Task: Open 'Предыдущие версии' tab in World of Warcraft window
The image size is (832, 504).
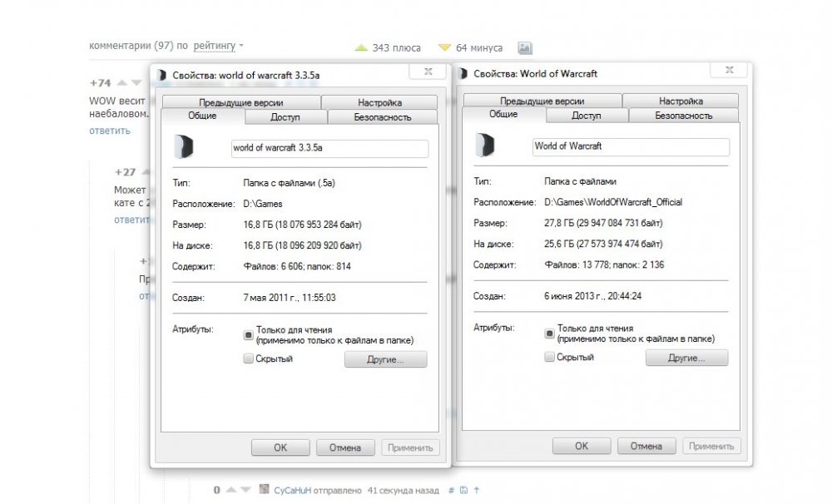Action: coord(542,101)
